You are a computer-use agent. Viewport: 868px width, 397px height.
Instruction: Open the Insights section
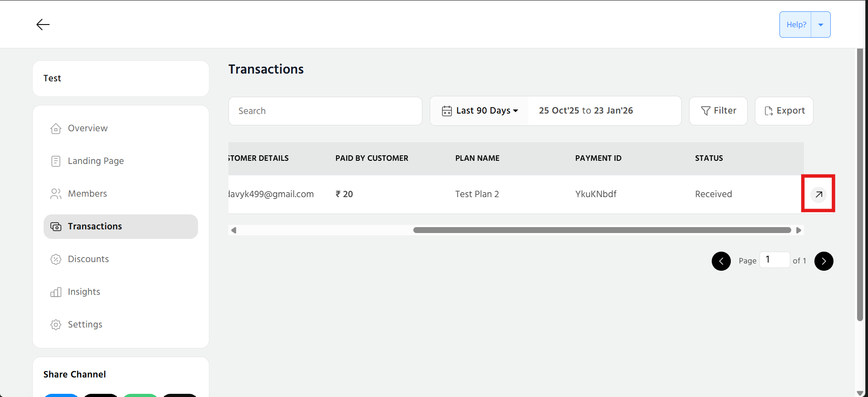[x=84, y=292]
